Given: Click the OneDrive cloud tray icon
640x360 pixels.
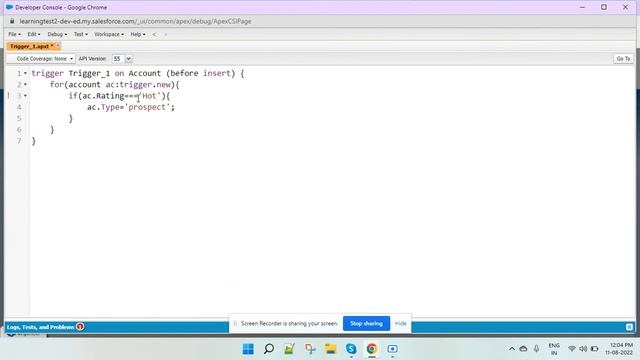Looking at the screenshot, I should (523, 349).
